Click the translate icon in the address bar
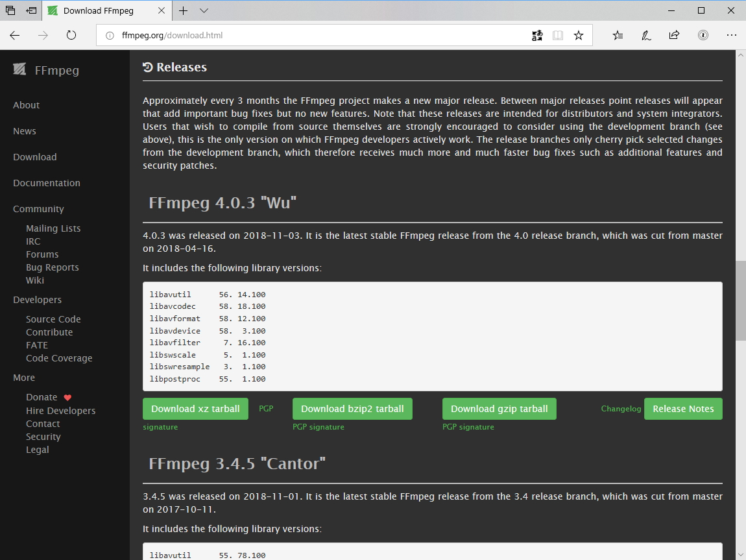Image resolution: width=746 pixels, height=560 pixels. (537, 35)
